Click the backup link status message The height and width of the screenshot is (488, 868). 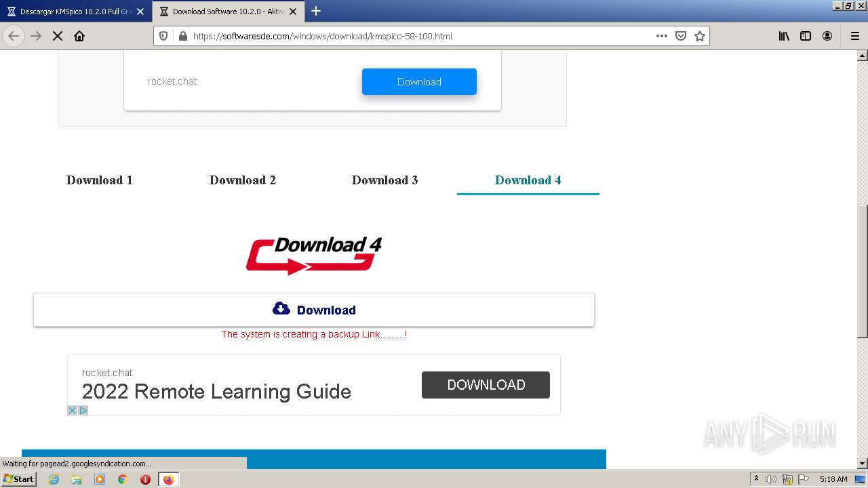pos(314,334)
